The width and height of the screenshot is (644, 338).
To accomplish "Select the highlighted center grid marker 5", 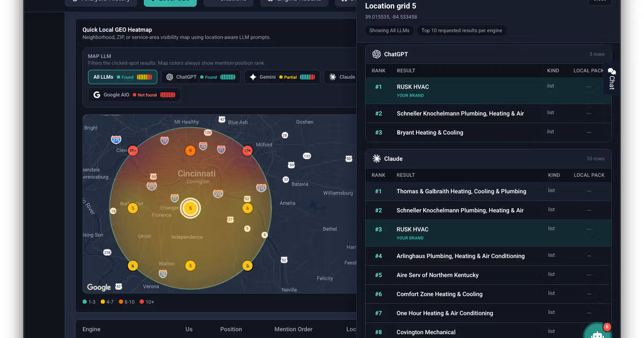I will (x=190, y=208).
